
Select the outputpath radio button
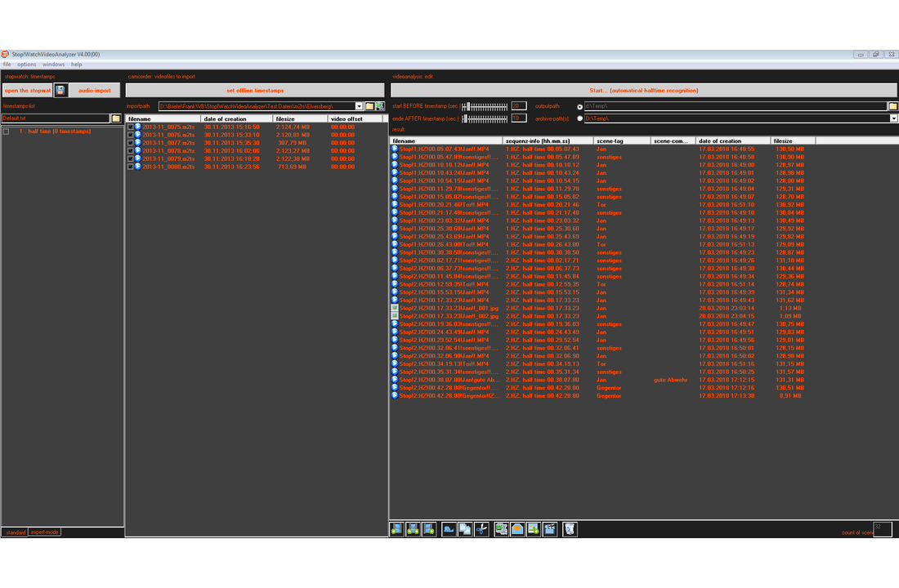[579, 107]
